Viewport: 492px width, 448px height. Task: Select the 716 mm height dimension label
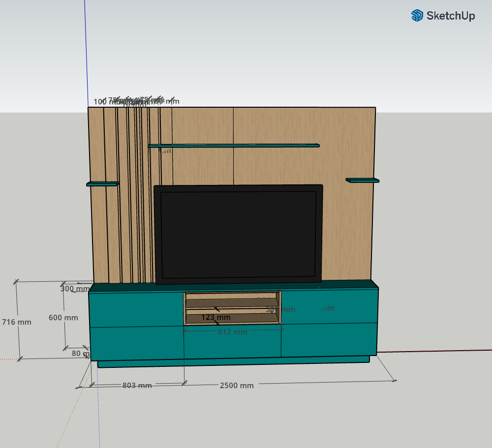[16, 322]
